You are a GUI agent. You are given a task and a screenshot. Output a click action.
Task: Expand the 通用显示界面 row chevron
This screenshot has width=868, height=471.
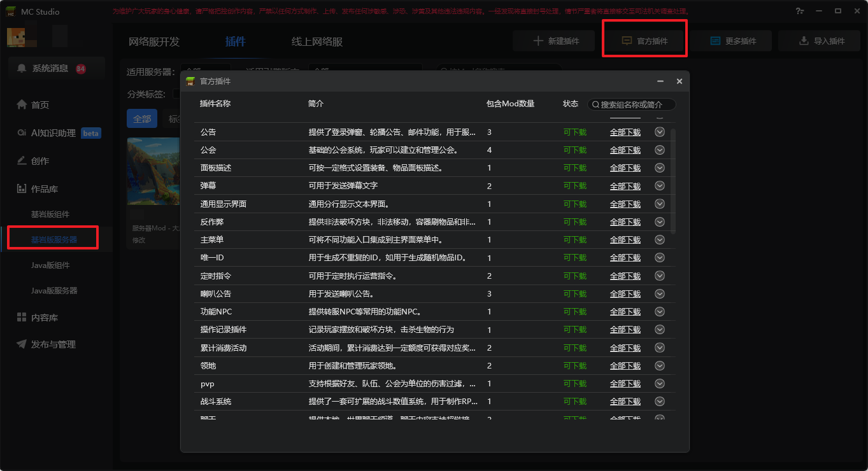tap(660, 204)
